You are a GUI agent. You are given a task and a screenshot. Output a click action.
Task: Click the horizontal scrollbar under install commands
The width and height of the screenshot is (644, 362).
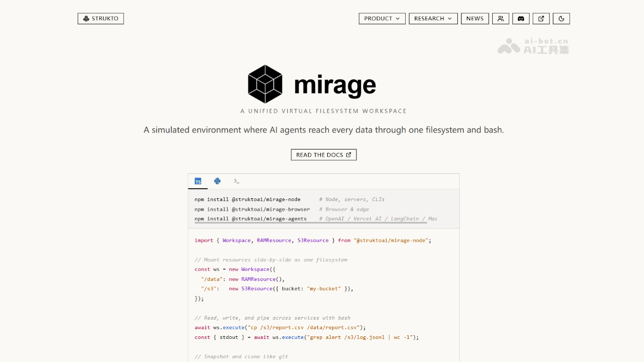[x=312, y=221]
